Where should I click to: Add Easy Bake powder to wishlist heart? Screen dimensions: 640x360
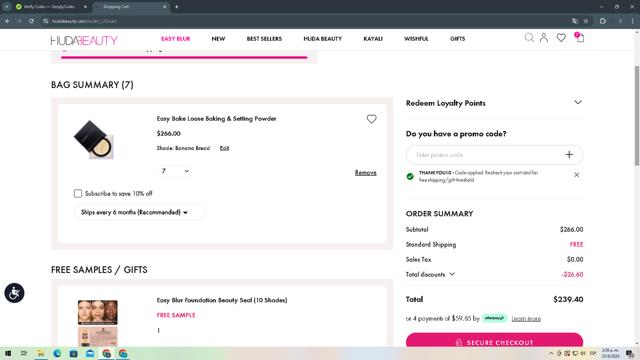(x=371, y=119)
